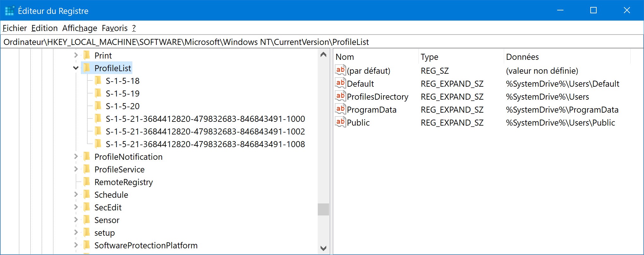
Task: Select key S-1-5-21-3684412820-479832683-846843491-1000
Action: tap(205, 119)
